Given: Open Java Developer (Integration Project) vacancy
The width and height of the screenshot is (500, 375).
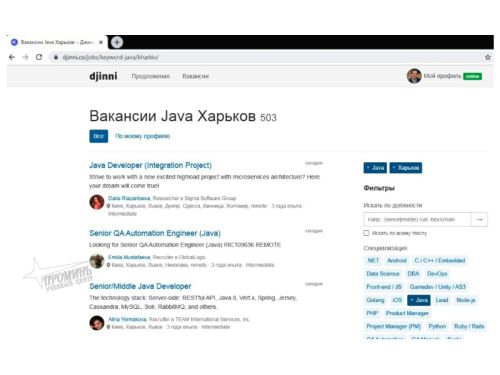Looking at the screenshot, I should 150,165.
